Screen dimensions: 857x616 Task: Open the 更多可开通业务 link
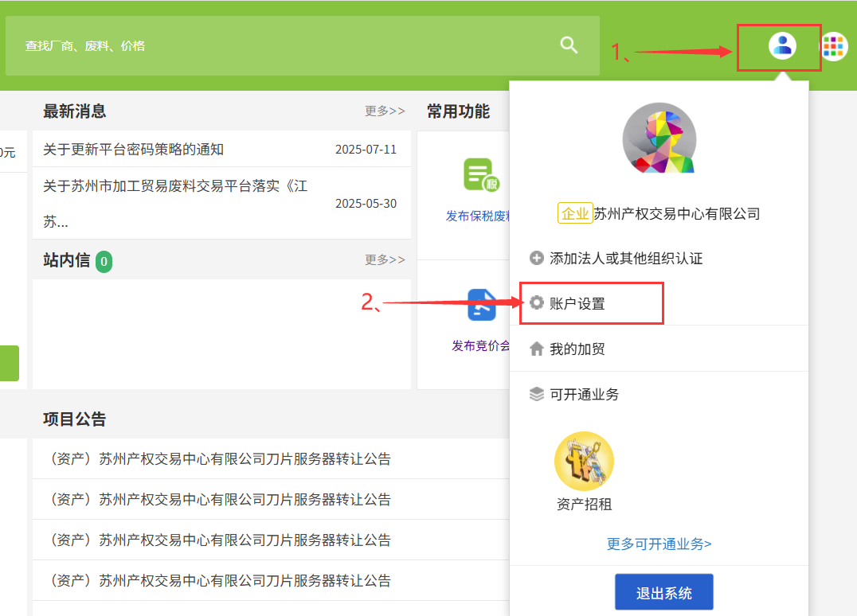tap(659, 544)
